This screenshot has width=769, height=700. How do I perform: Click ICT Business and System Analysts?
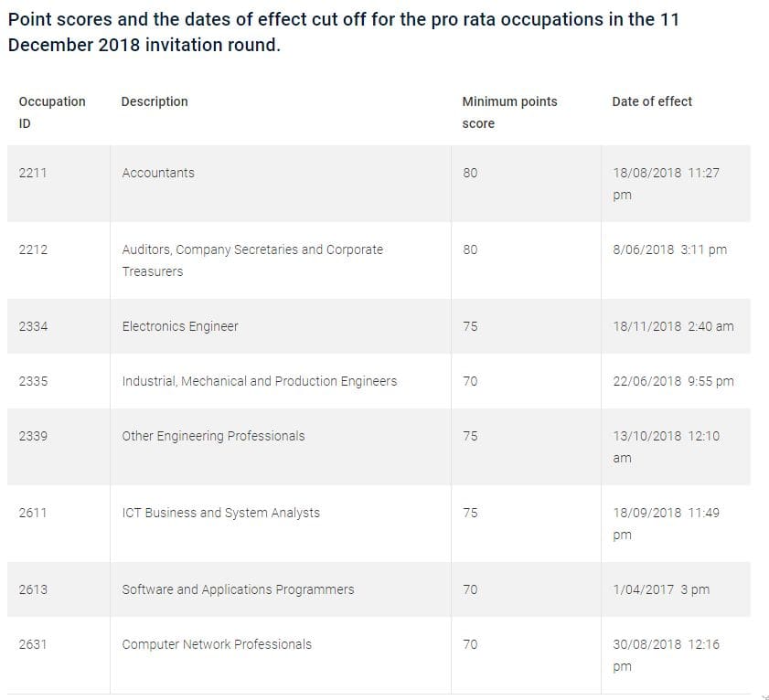(220, 513)
